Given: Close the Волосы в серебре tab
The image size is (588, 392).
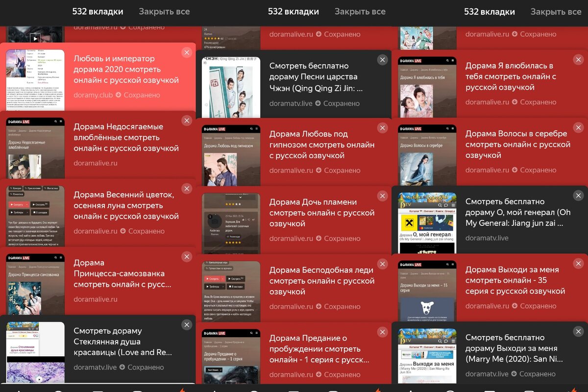Looking at the screenshot, I should tap(578, 127).
